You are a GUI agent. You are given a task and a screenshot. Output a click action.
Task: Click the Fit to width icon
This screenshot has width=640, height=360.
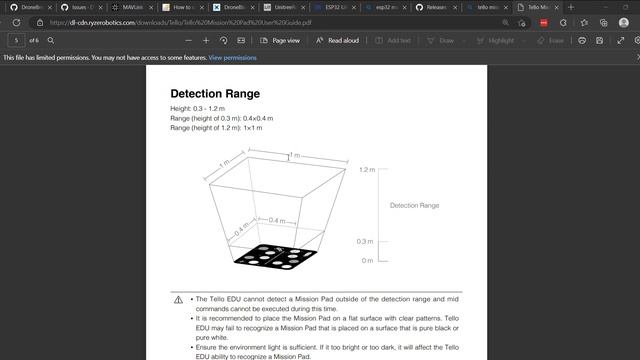point(241,40)
